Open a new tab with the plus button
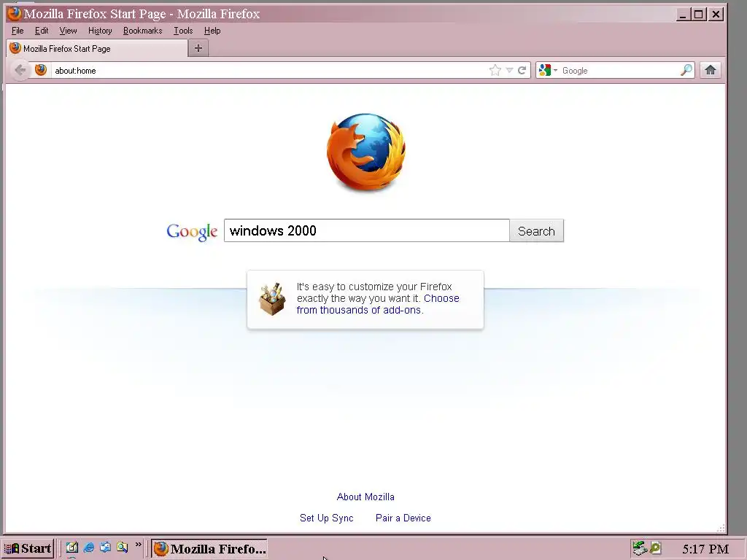The image size is (747, 560). (x=198, y=48)
